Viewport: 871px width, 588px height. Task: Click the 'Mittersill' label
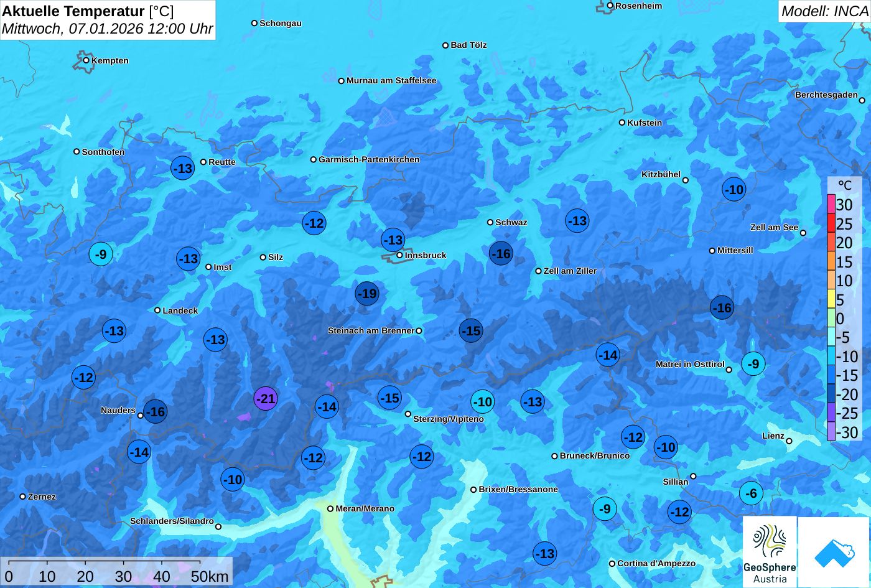pos(735,250)
